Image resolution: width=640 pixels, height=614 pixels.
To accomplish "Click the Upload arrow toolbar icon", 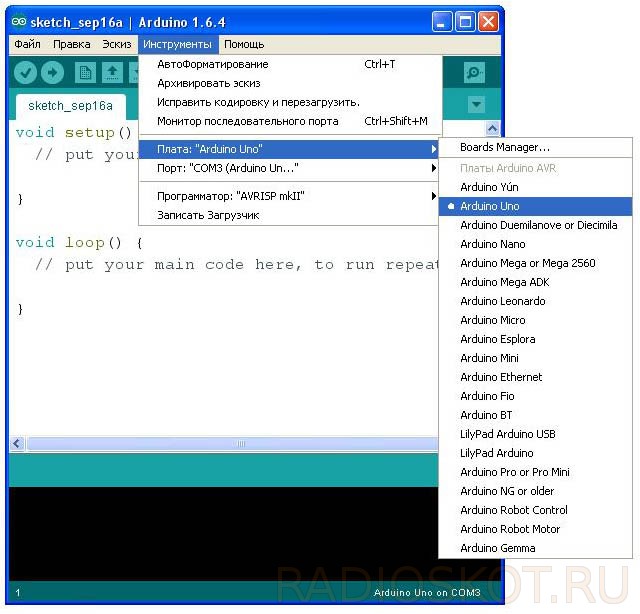I will [x=52, y=73].
